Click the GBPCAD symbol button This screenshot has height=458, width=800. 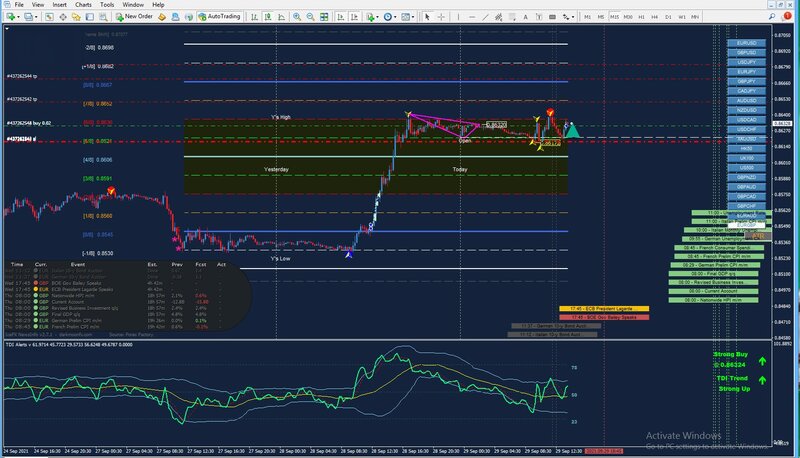point(746,196)
